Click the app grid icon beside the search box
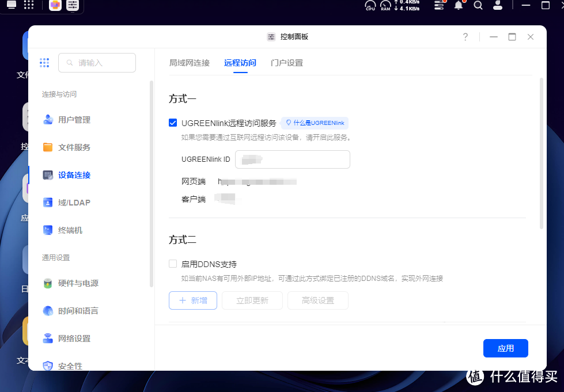Screen dimensions: 564x392 click(44, 63)
